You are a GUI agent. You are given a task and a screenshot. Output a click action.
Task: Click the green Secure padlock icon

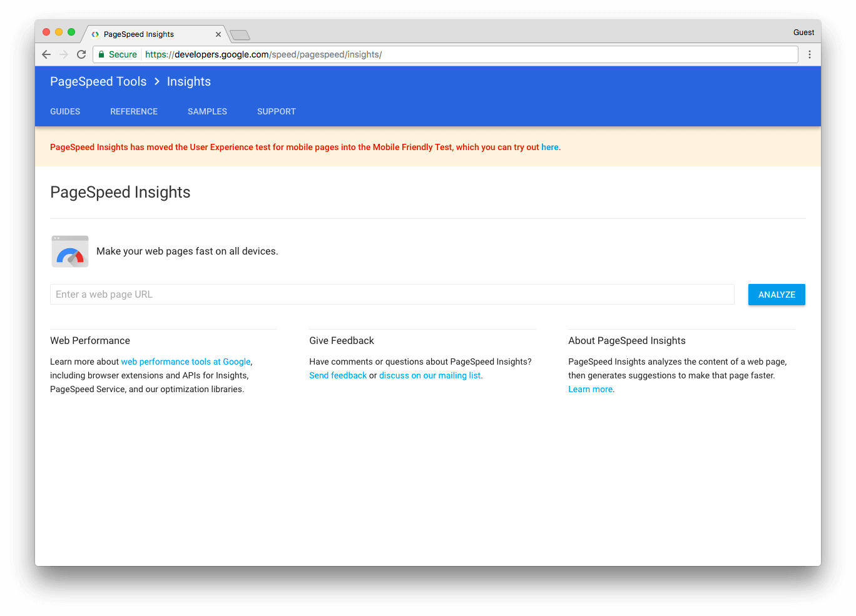tap(101, 54)
